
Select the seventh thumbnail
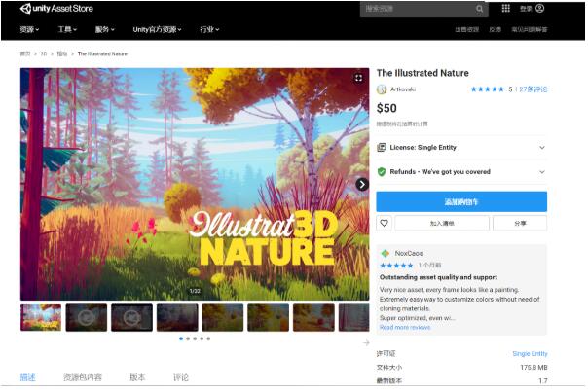pyautogui.click(x=313, y=318)
